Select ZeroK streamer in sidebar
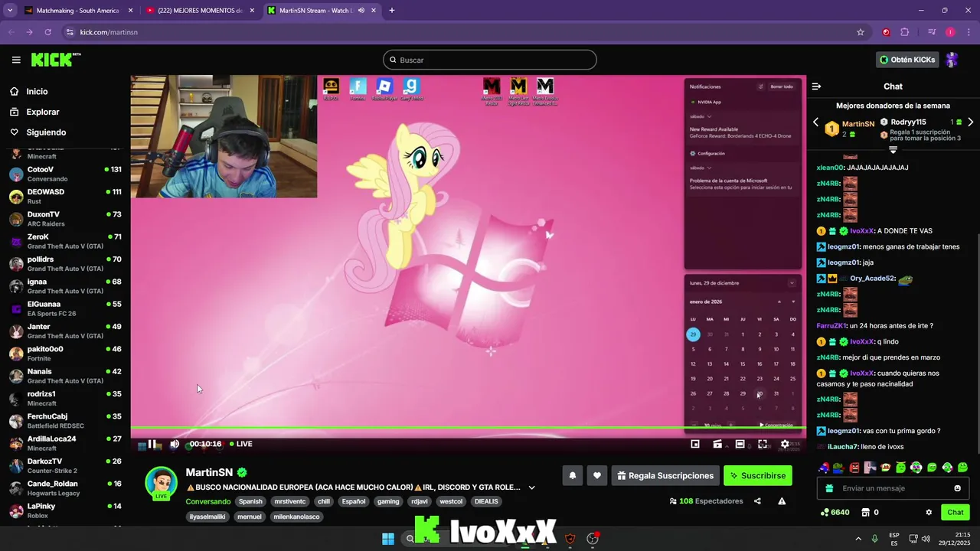980x551 pixels. [65, 241]
